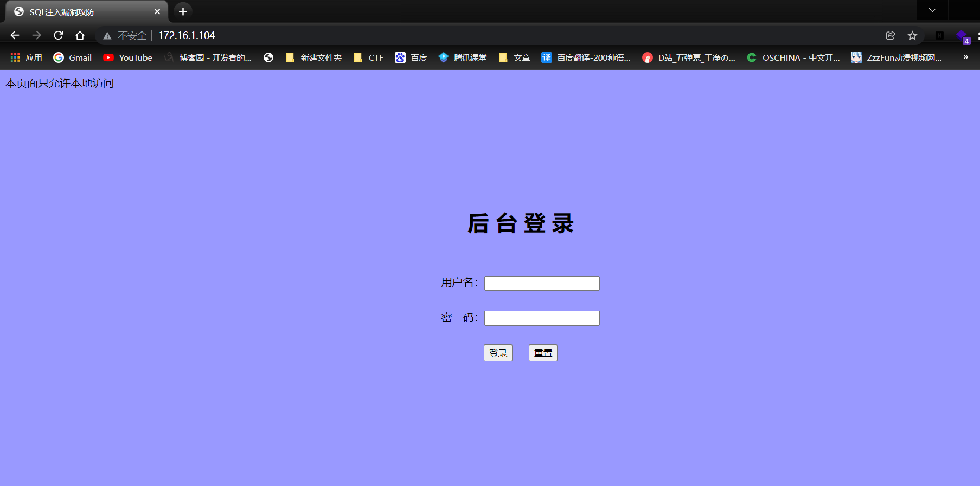
Task: Open the purple extension with badge 4
Action: [963, 36]
